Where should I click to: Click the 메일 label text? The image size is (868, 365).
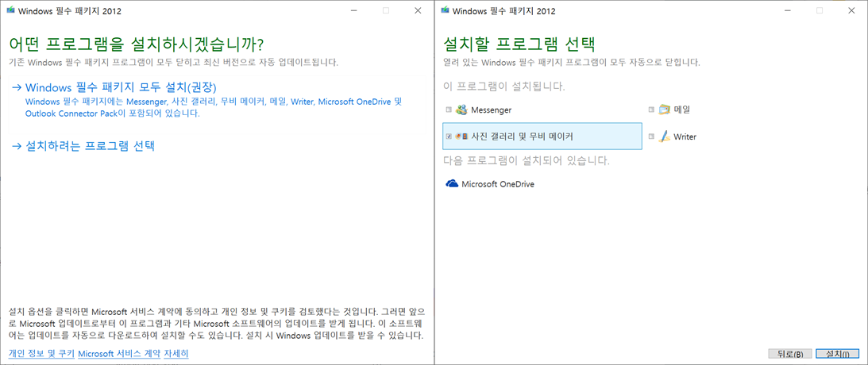click(682, 109)
